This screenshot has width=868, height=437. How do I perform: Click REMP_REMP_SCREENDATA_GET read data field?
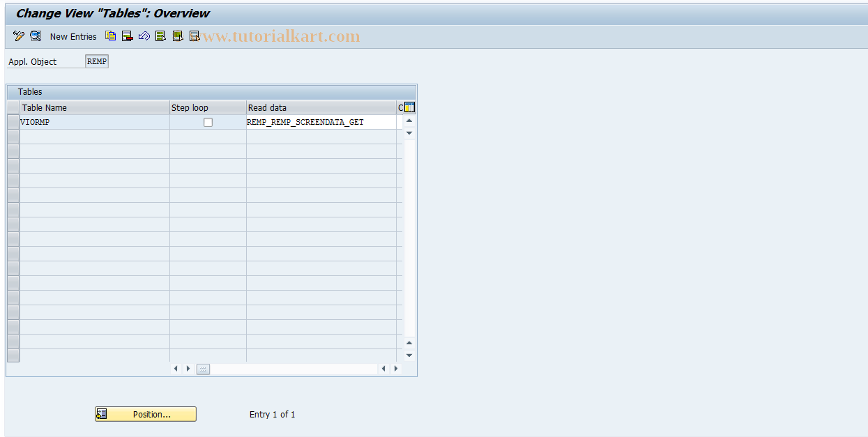(321, 122)
